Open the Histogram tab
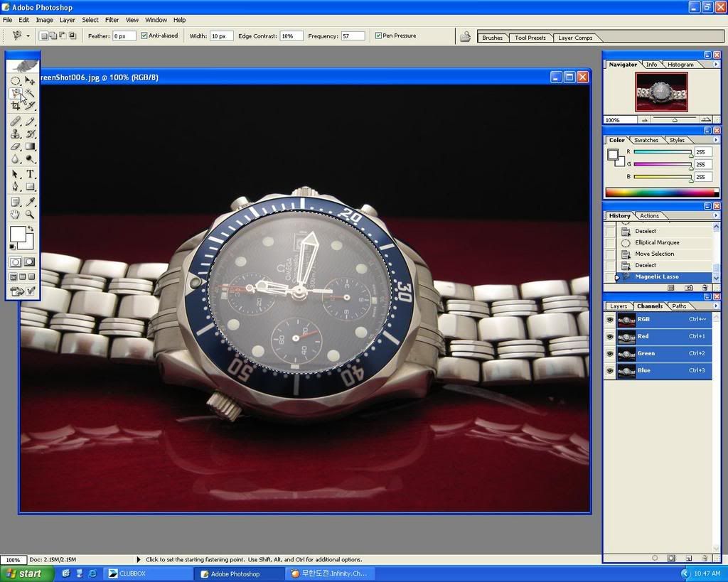Image resolution: width=728 pixels, height=582 pixels. [x=680, y=65]
